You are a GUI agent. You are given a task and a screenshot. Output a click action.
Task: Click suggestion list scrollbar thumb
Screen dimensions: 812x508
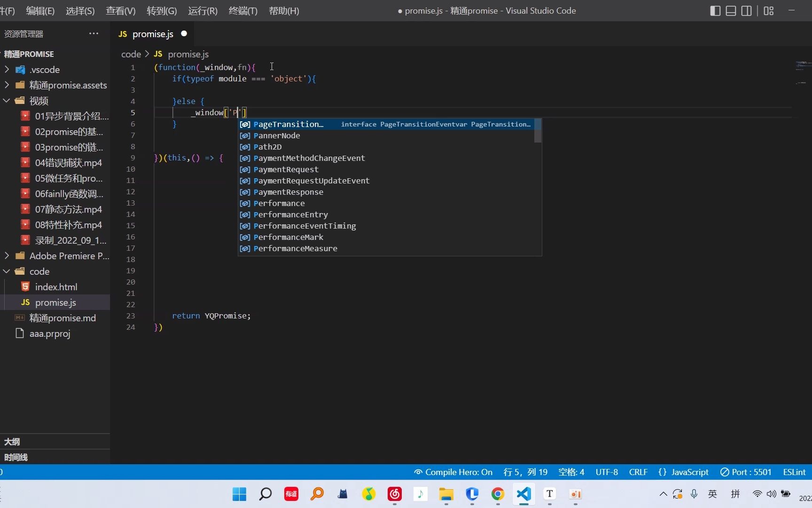point(538,130)
